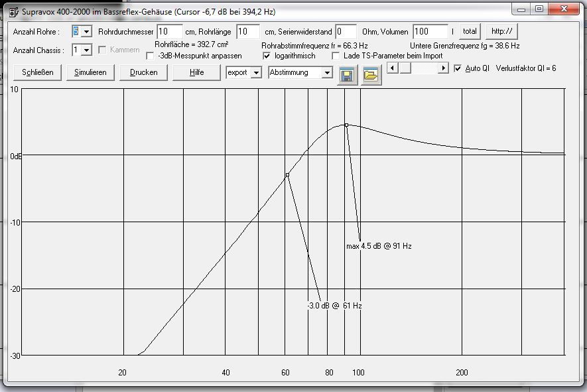The height and width of the screenshot is (392, 587).
Task: Maximize the Supravox window
Action: tap(539, 9)
